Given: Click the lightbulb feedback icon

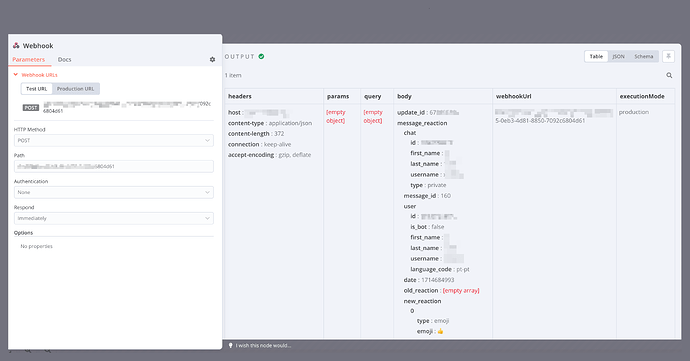Looking at the screenshot, I should tap(230, 346).
